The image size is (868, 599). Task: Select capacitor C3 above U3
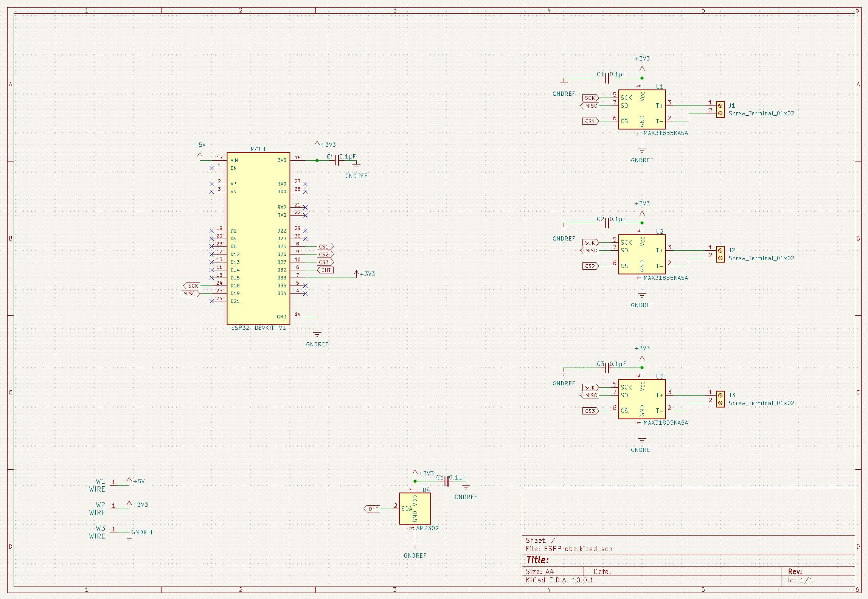(x=607, y=368)
